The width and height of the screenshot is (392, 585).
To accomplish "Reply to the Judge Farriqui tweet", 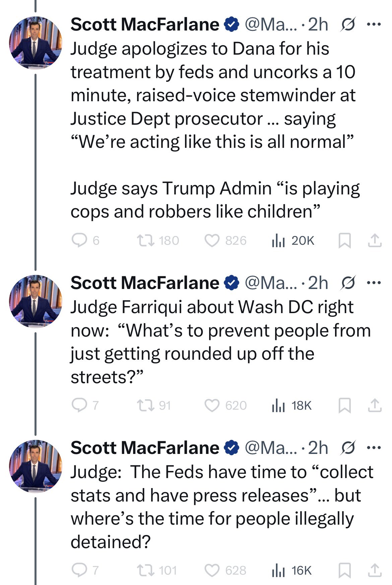I will (80, 405).
